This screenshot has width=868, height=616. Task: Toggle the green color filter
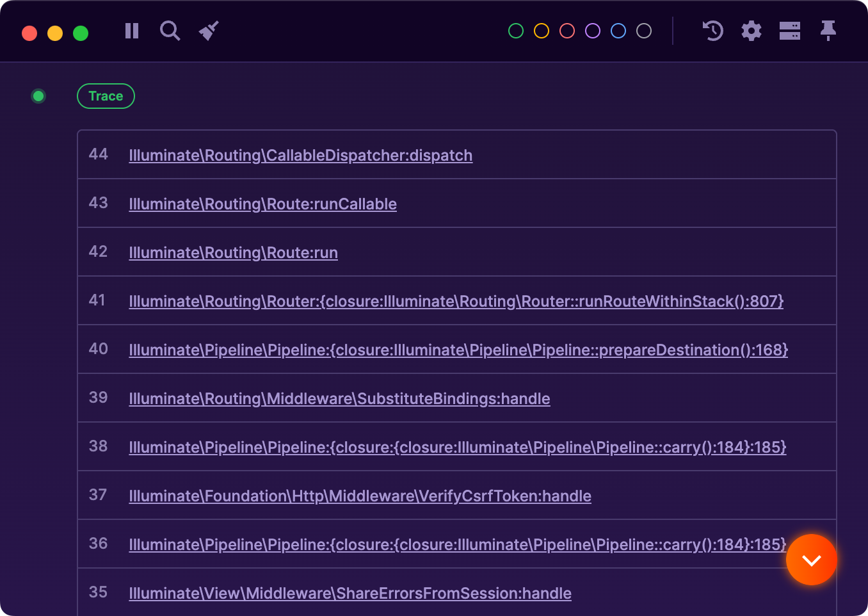point(515,31)
